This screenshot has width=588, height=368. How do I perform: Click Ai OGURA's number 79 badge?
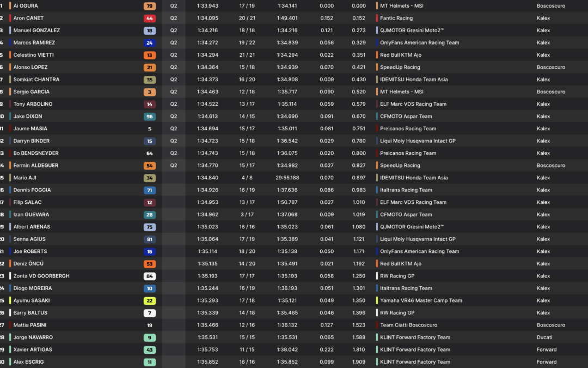(150, 6)
